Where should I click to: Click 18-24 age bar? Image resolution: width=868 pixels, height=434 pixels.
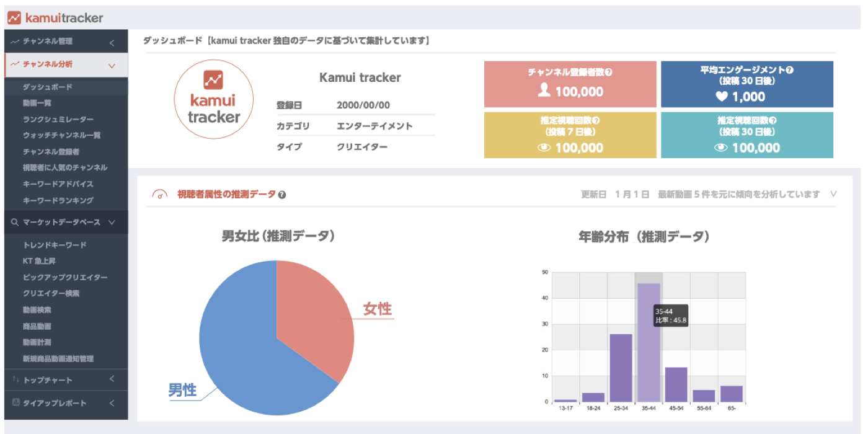point(593,397)
